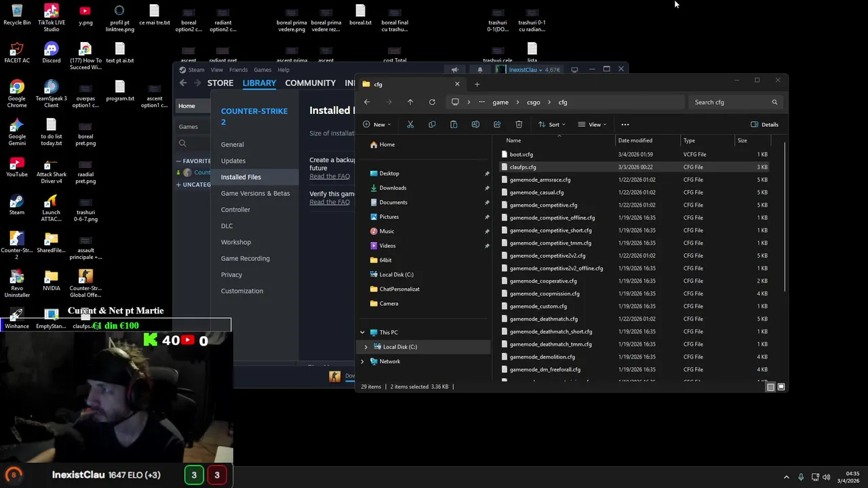Viewport: 868px width, 488px height.
Task: Click the 'csgo' breadcrumb segment
Action: pyautogui.click(x=534, y=102)
